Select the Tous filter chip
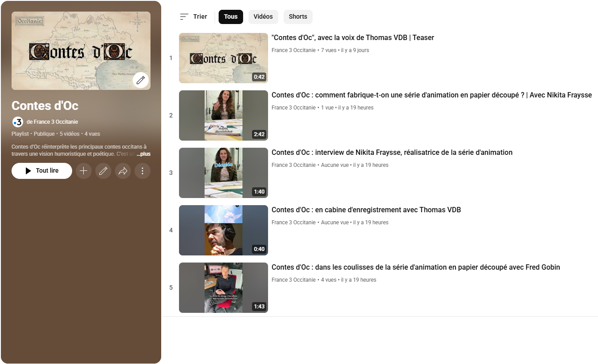Viewport: 598px width, 364px height. click(x=231, y=16)
